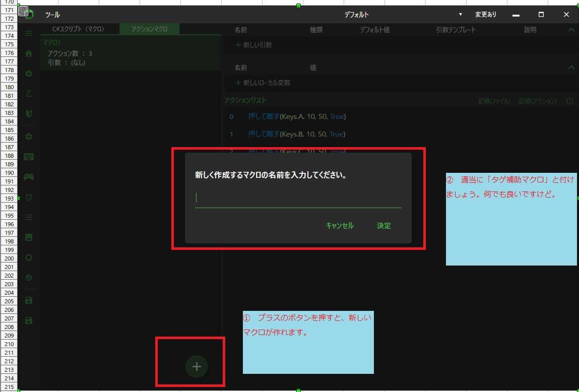Click the info icon beside 記録(アクション)
This screenshot has width=579, height=392.
point(570,101)
